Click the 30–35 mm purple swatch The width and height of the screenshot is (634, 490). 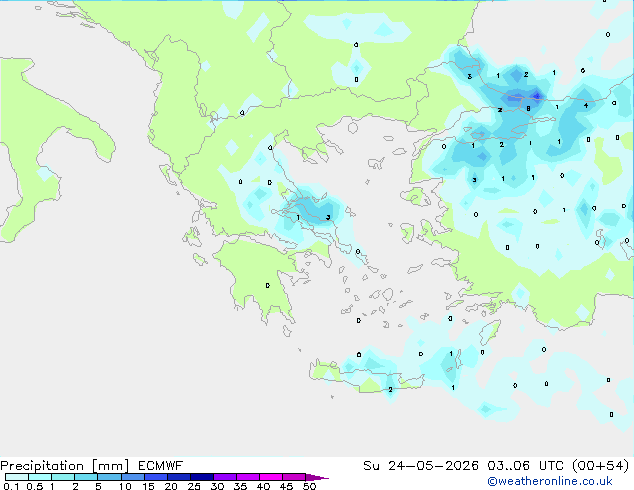[x=225, y=477]
